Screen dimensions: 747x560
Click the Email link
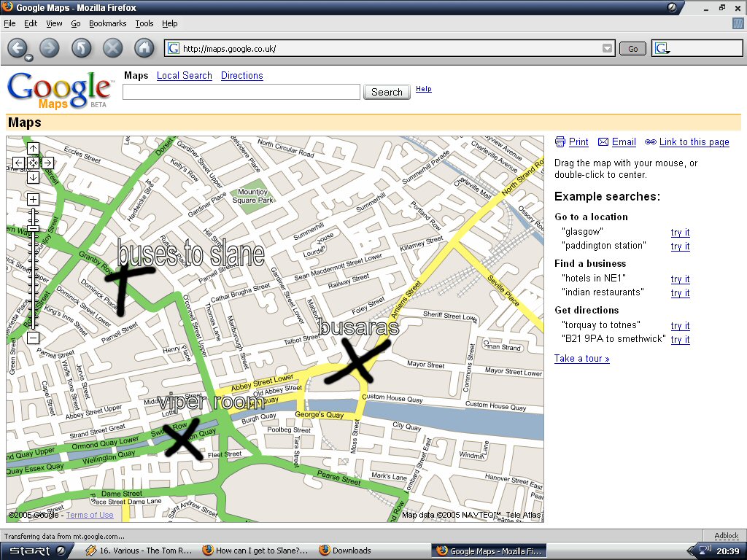pos(624,142)
